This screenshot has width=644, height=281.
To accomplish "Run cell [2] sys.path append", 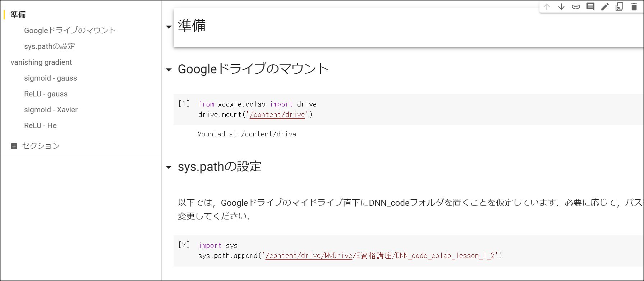I will pyautogui.click(x=184, y=245).
